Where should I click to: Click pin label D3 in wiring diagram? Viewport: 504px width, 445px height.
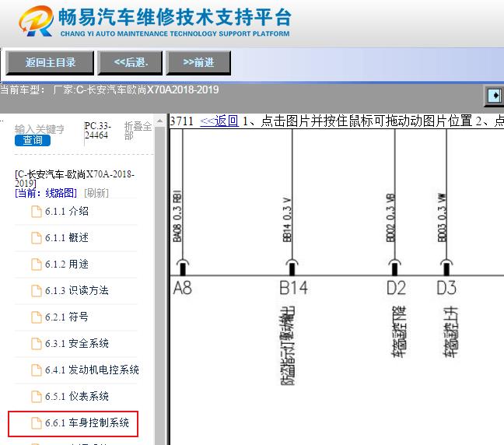pyautogui.click(x=446, y=288)
